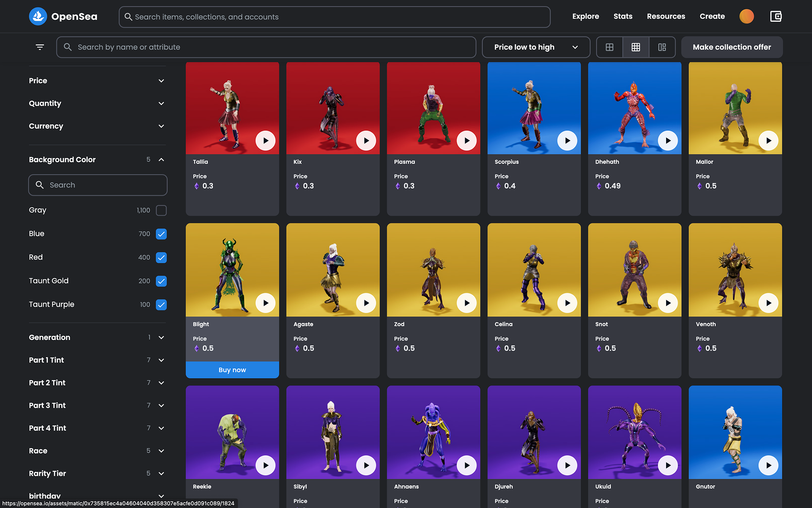Open the Dhehath character thumbnail
The image size is (812, 508).
(x=634, y=108)
